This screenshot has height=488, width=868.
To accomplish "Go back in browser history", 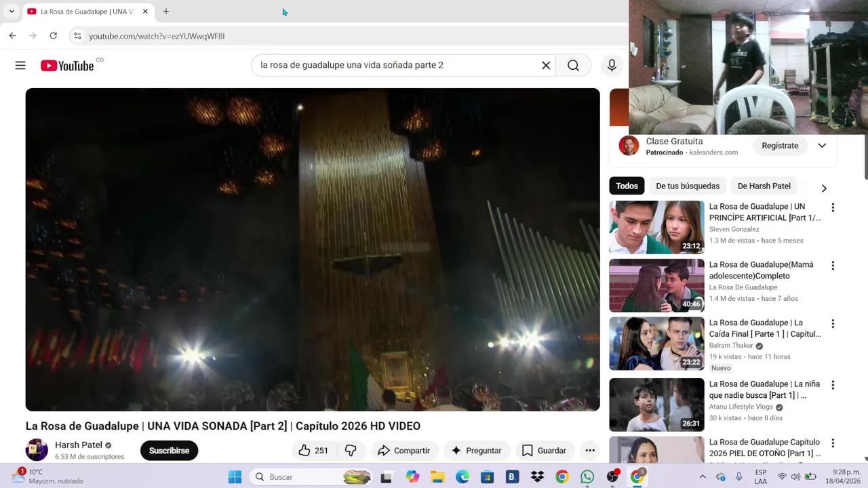I will coord(13,36).
